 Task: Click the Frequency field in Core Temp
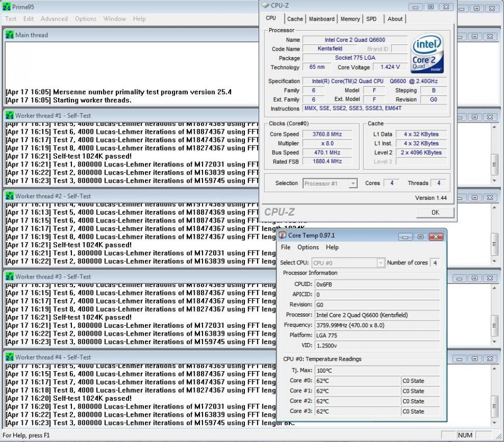coord(377,325)
